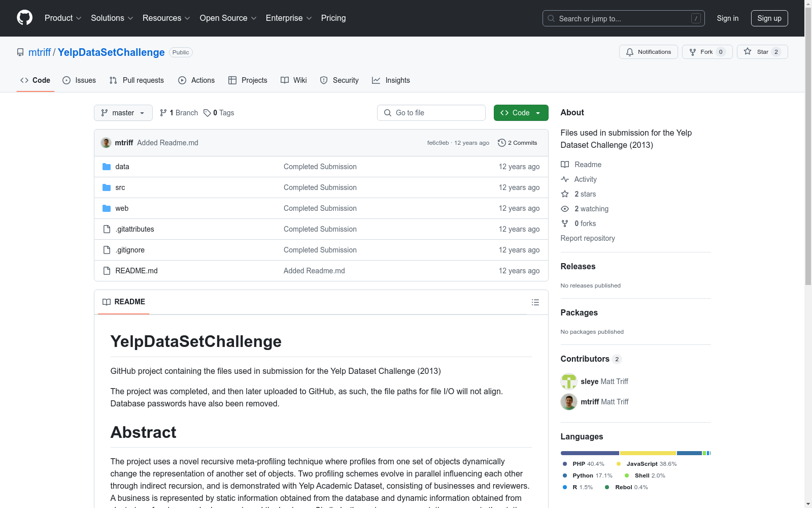The image size is (812, 508).
Task: Click the Sign in link
Action: 728,18
